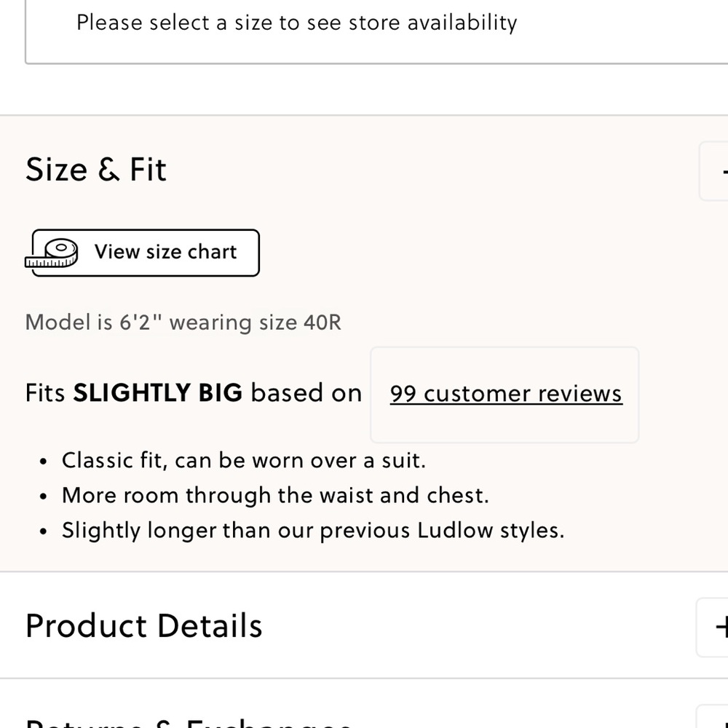Click the SLIGHTLY BIG fit label
Viewport: 728px width, 728px height.
tap(158, 393)
